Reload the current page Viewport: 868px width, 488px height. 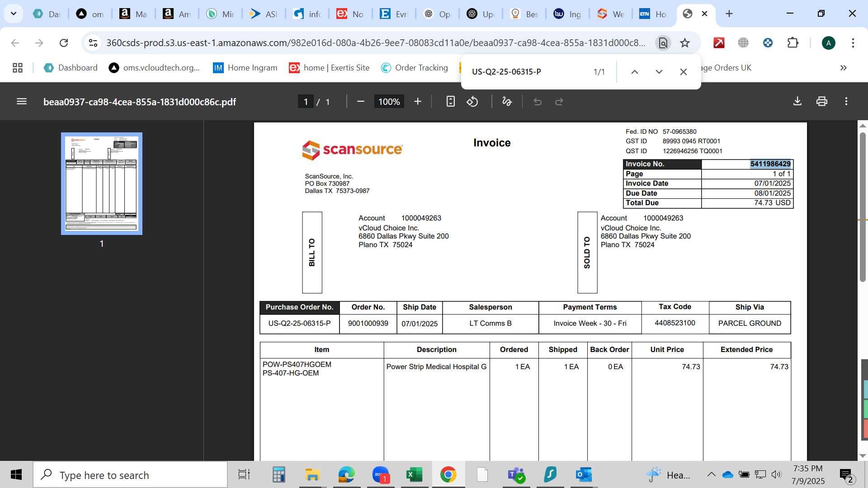coord(64,43)
